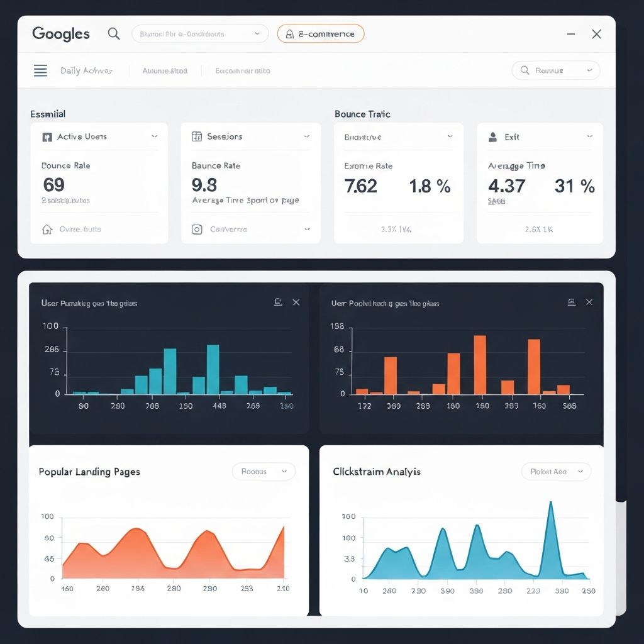Close the User Tracking chart panel
The width and height of the screenshot is (644, 644).
[296, 302]
